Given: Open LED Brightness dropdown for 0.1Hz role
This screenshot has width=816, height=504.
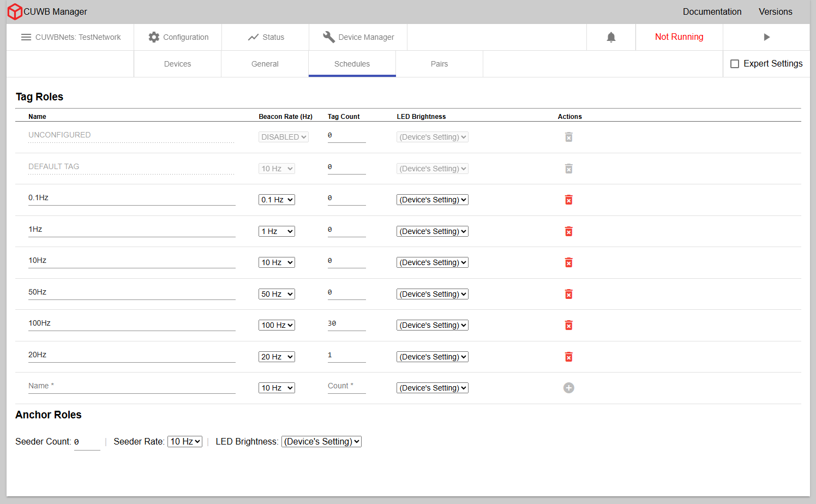Looking at the screenshot, I should 433,200.
